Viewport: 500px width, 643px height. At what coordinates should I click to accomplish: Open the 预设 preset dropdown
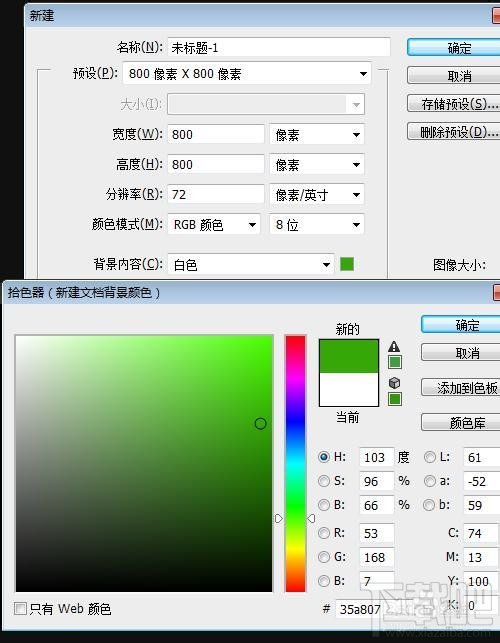[247, 74]
